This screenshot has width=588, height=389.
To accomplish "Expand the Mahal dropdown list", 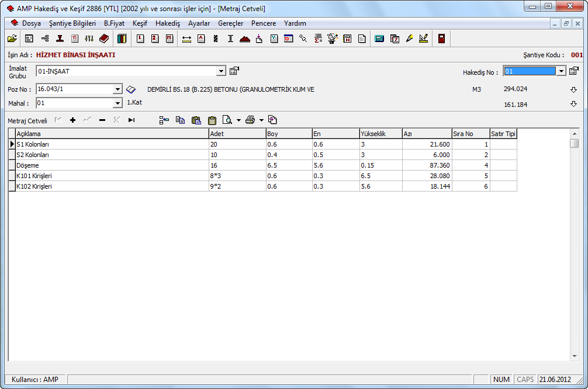I will pos(117,103).
